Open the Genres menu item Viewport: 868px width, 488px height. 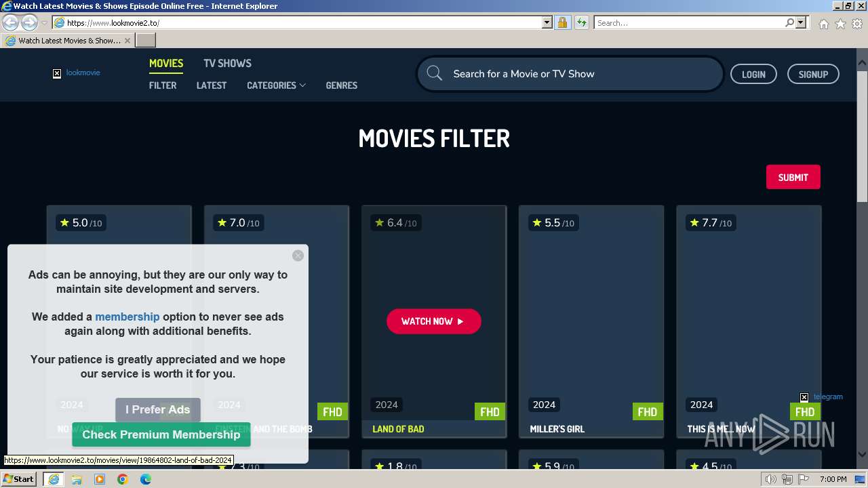coord(341,85)
